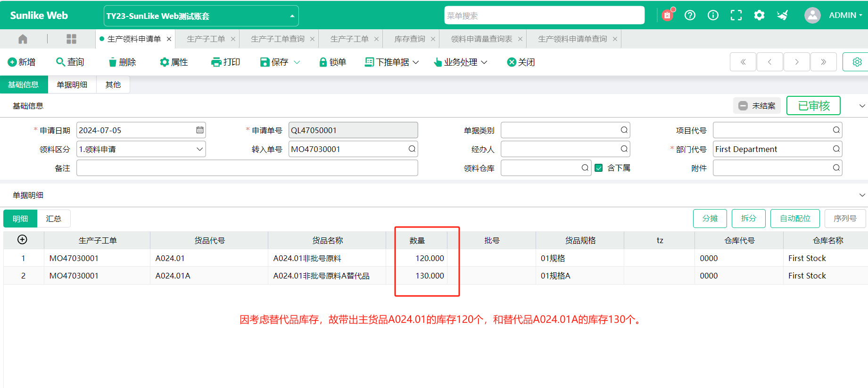The width and height of the screenshot is (868, 388).
Task: Click the 打印 print toolbar button
Action: point(226,62)
